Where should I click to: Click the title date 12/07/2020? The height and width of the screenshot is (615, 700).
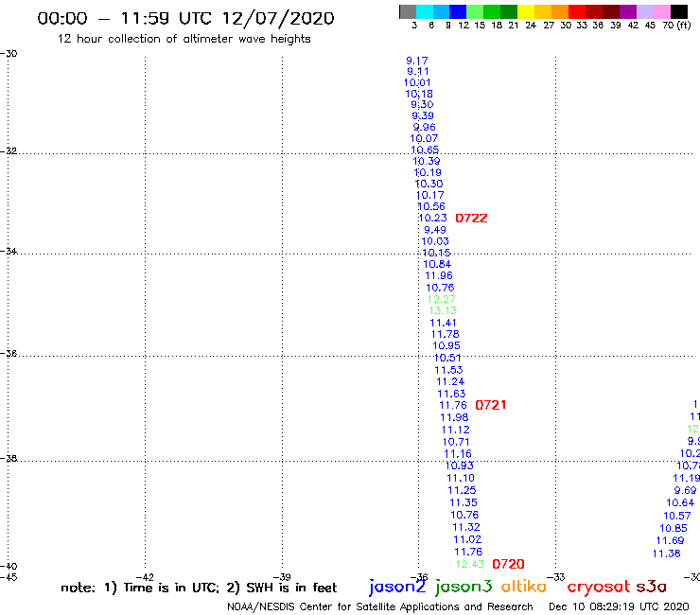[278, 18]
